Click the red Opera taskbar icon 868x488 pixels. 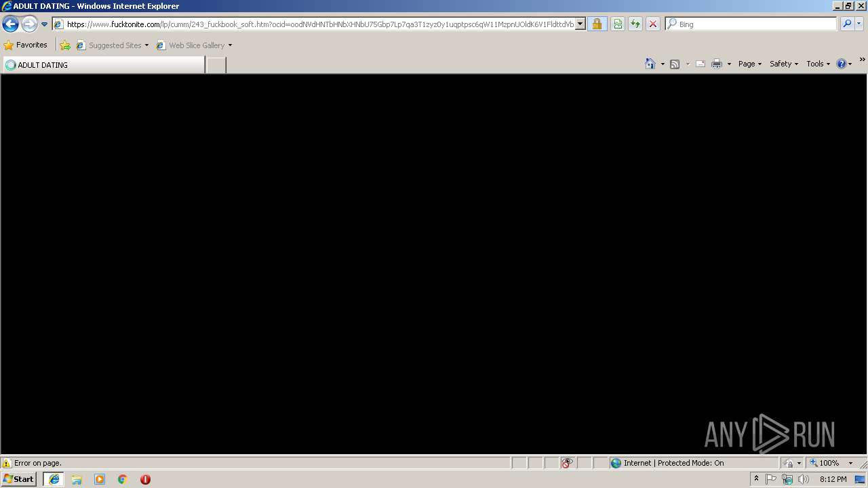tap(145, 479)
